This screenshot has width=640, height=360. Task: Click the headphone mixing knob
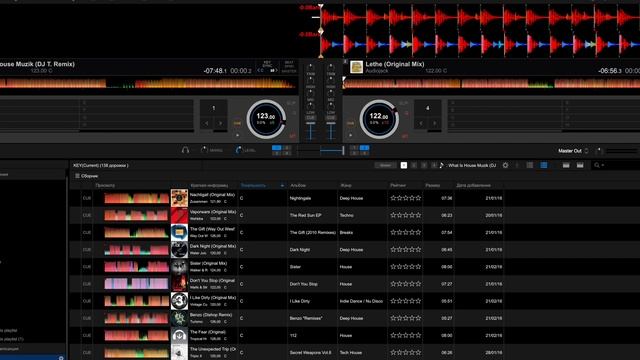pos(204,150)
